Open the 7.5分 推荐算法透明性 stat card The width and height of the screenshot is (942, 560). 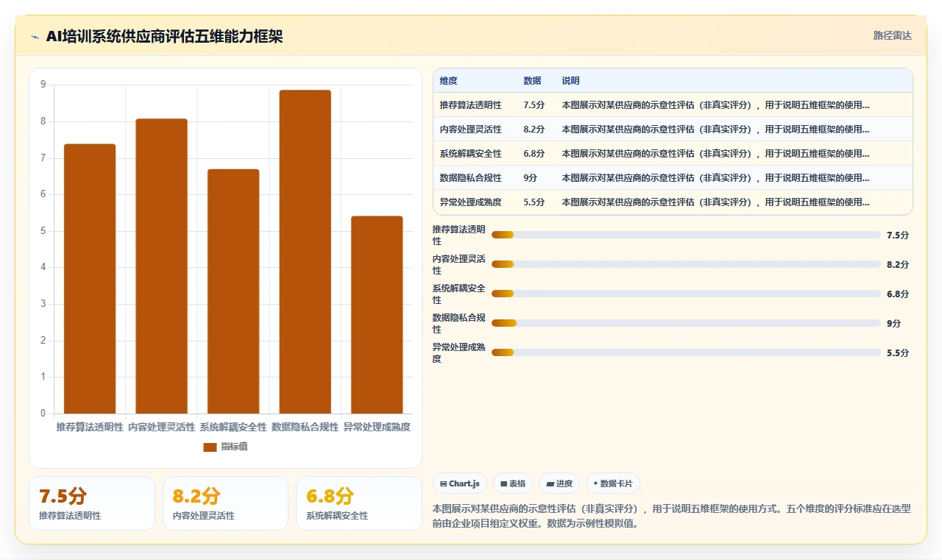tap(92, 503)
